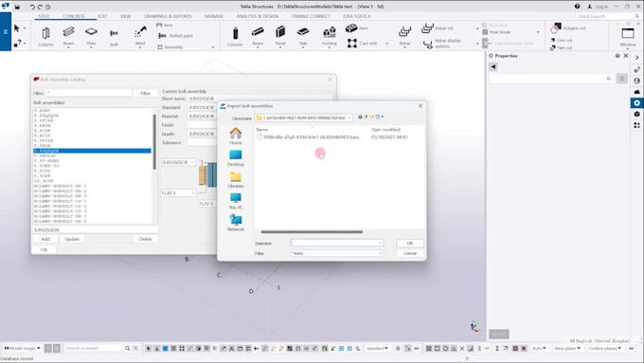Choose the Bolted parts tool

175,36
